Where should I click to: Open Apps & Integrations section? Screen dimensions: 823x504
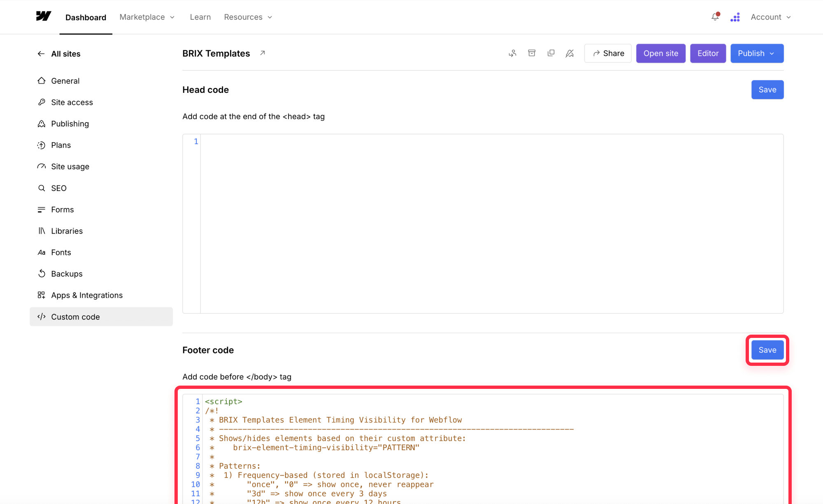[x=101, y=295]
